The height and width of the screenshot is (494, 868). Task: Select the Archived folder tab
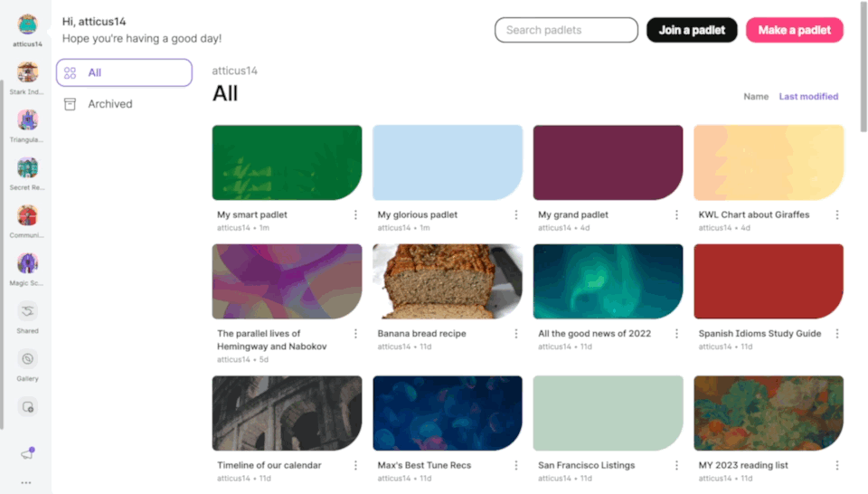[x=124, y=104]
